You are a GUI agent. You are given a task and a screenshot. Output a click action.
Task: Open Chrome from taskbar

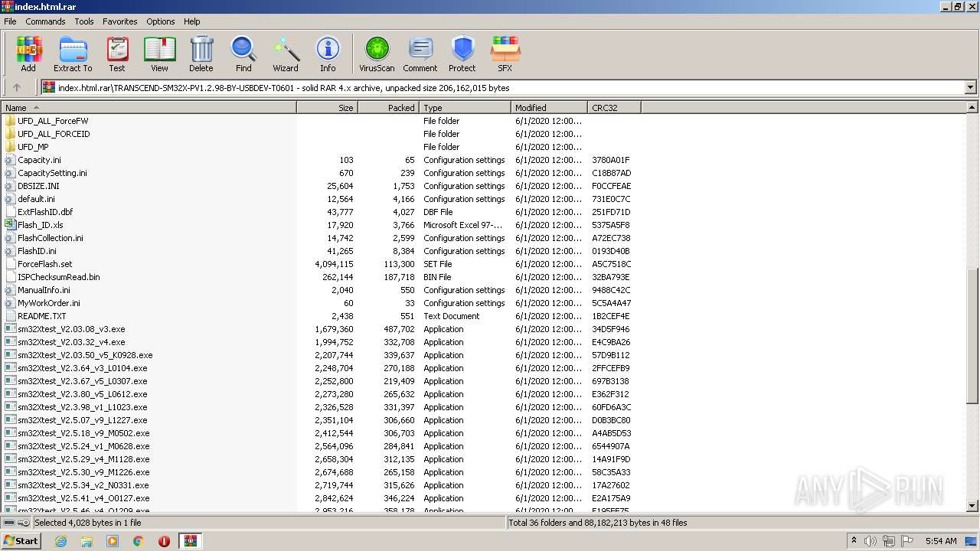point(139,541)
